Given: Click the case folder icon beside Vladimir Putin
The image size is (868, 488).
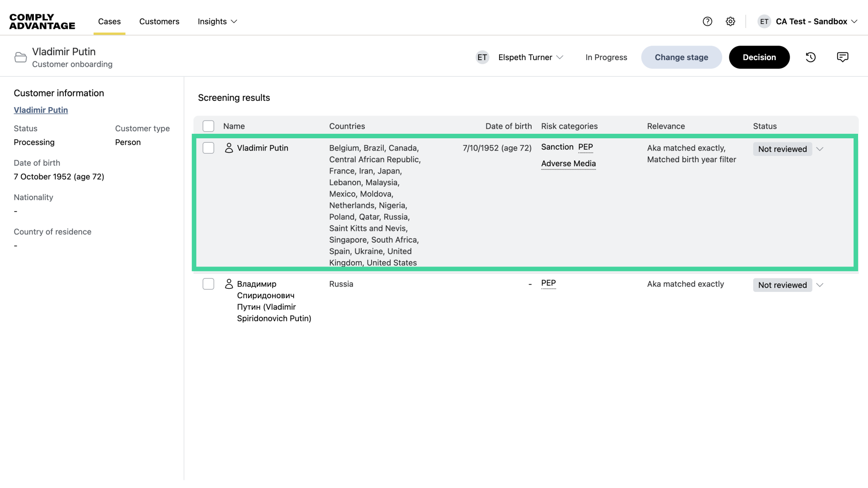Looking at the screenshot, I should [20, 57].
